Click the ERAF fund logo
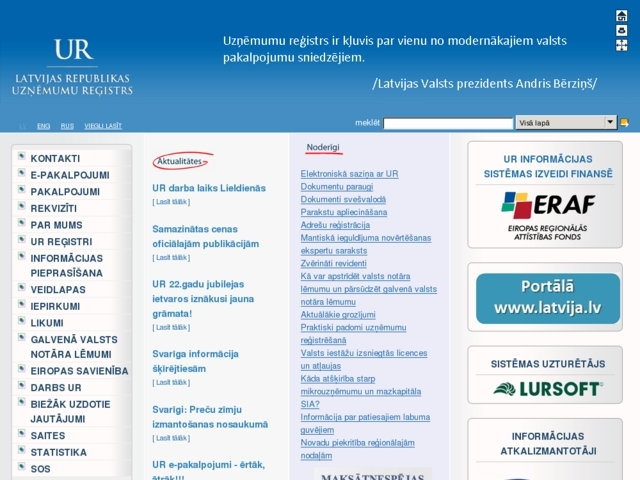640x480 pixels. click(x=547, y=216)
